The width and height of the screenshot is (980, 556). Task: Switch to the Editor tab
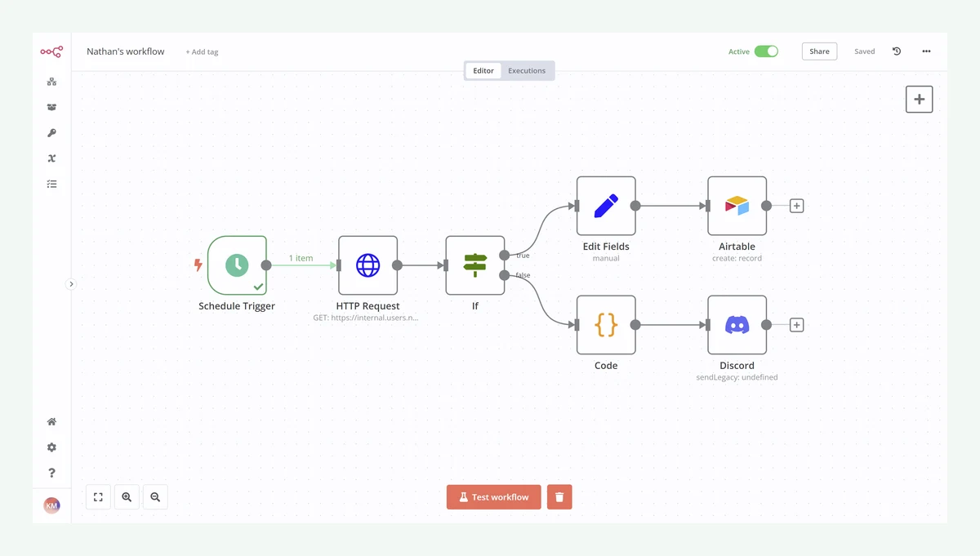click(x=483, y=71)
